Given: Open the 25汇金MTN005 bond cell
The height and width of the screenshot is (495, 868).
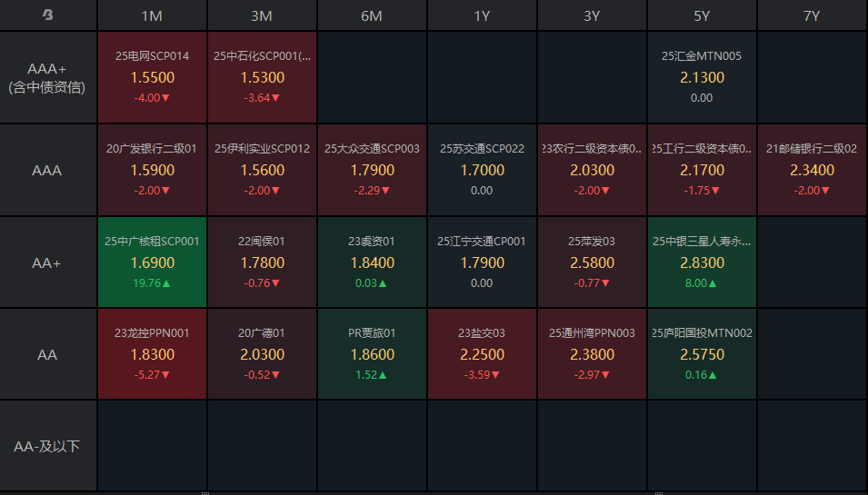Looking at the screenshot, I should tap(702, 77).
